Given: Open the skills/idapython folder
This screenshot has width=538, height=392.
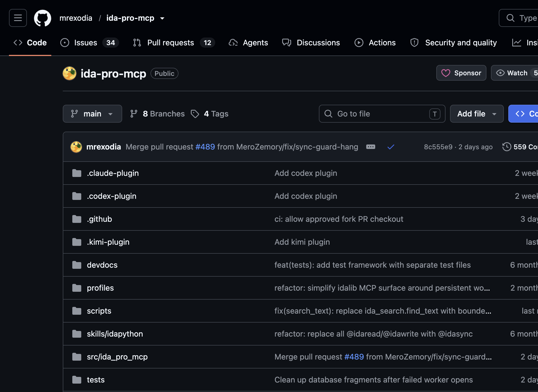Looking at the screenshot, I should coord(115,334).
